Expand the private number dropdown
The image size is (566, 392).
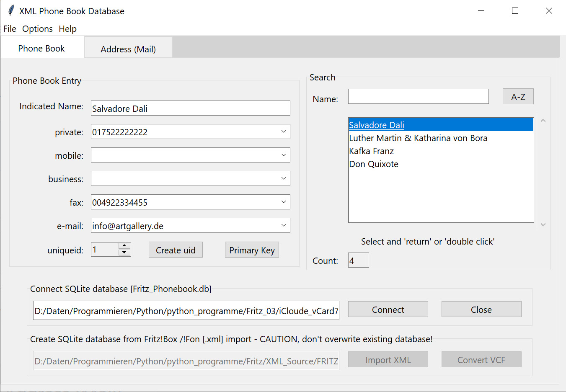click(x=284, y=132)
